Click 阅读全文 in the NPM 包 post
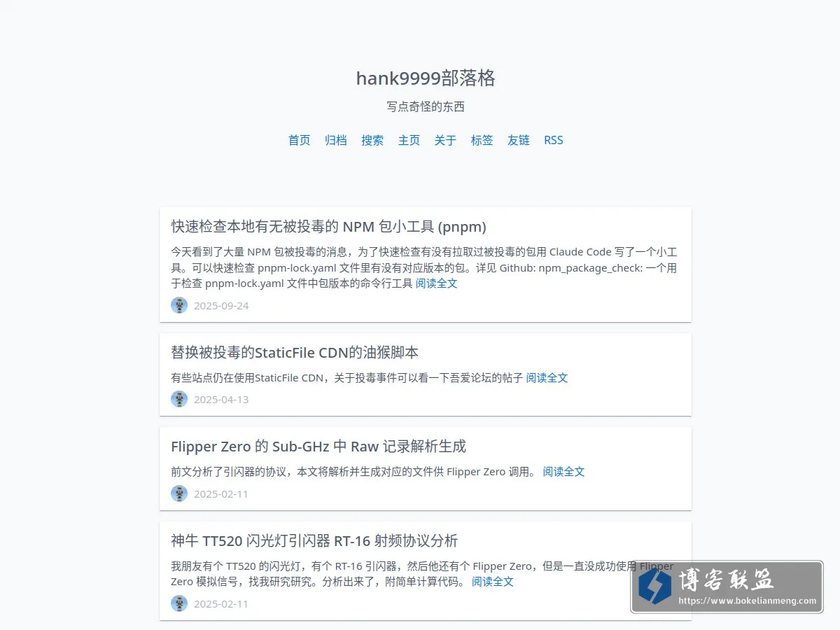The image size is (840, 630). pos(437,283)
